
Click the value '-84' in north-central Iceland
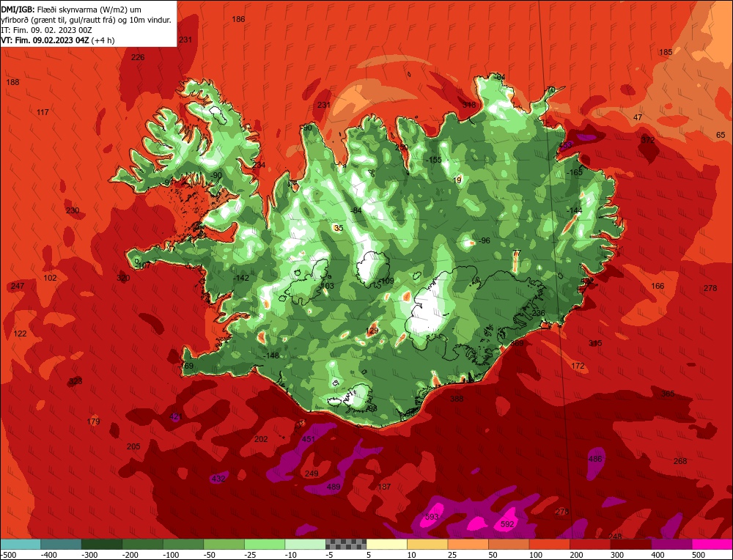[x=356, y=210]
